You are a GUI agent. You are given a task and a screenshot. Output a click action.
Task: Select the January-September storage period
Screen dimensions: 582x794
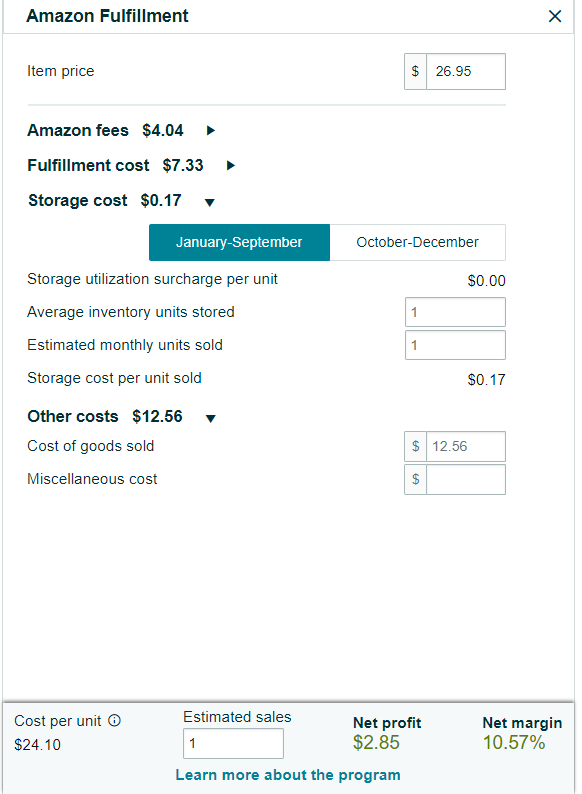(239, 243)
